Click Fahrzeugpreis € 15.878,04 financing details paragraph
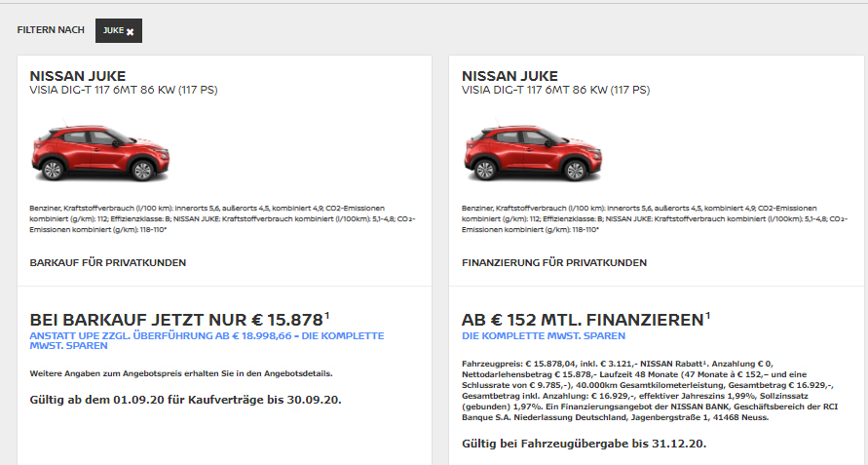This screenshot has width=868, height=465. tap(650, 390)
